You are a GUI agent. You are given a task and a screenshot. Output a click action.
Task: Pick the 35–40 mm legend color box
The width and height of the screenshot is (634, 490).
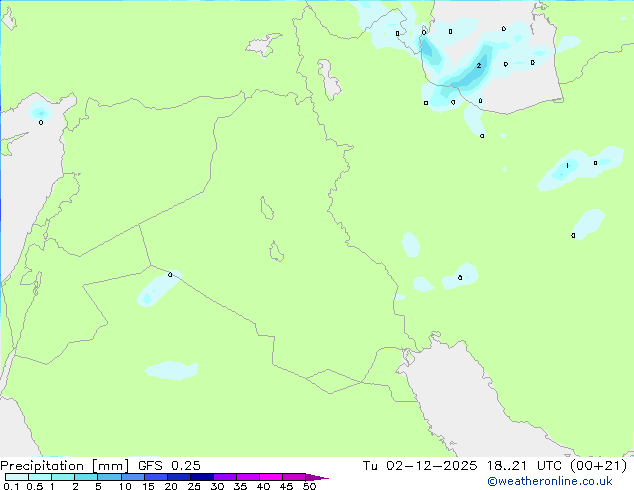(x=247, y=477)
